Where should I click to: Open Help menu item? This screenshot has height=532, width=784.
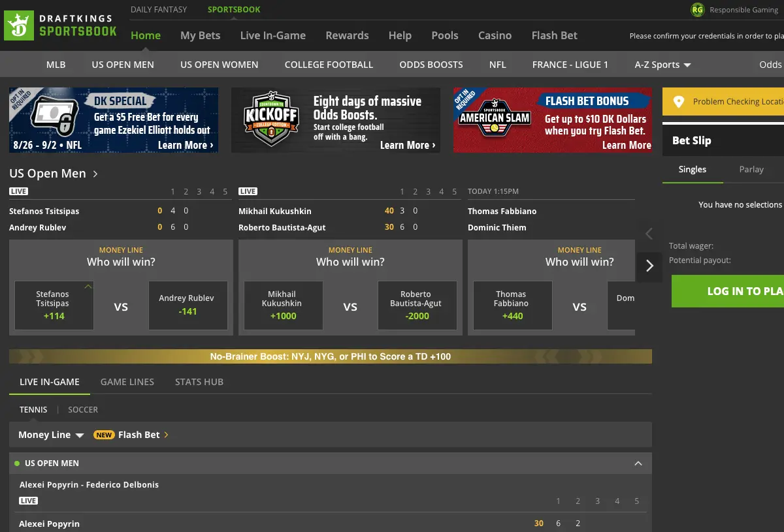[x=400, y=35]
